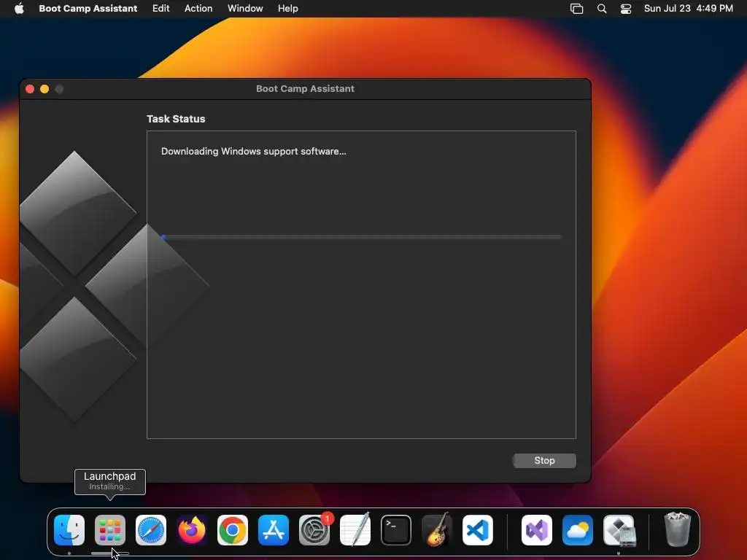
Task: Launch GarageBand from the Dock
Action: click(437, 530)
